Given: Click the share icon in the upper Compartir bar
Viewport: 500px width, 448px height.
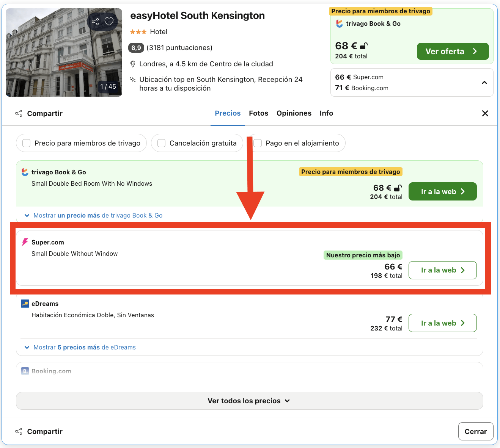Looking at the screenshot, I should coord(19,113).
